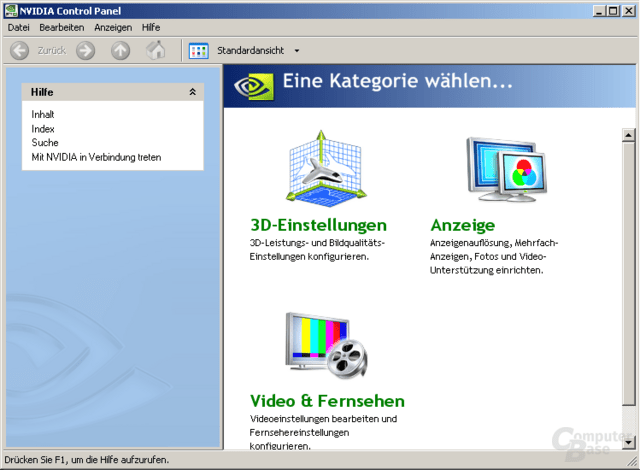
Task: Click the Hilfe panel header title
Action: click(x=42, y=92)
